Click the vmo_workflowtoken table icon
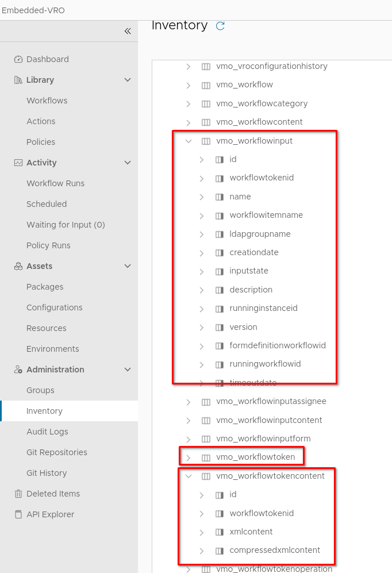The width and height of the screenshot is (392, 573). [206, 457]
